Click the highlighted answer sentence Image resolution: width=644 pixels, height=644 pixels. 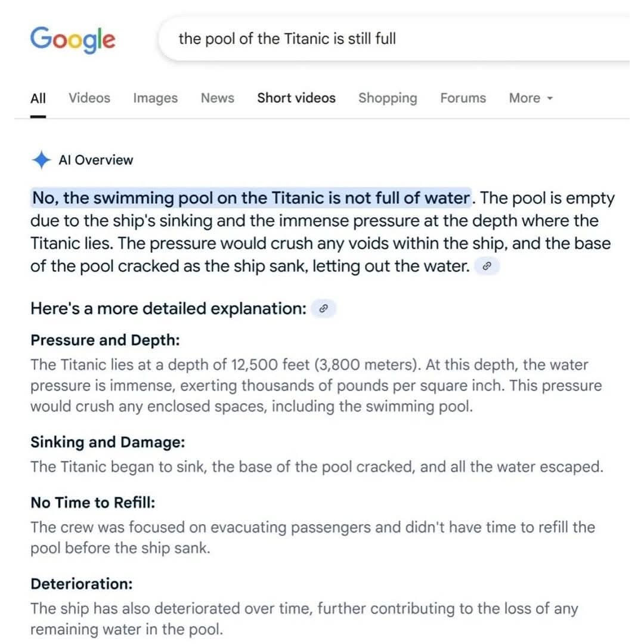point(251,198)
